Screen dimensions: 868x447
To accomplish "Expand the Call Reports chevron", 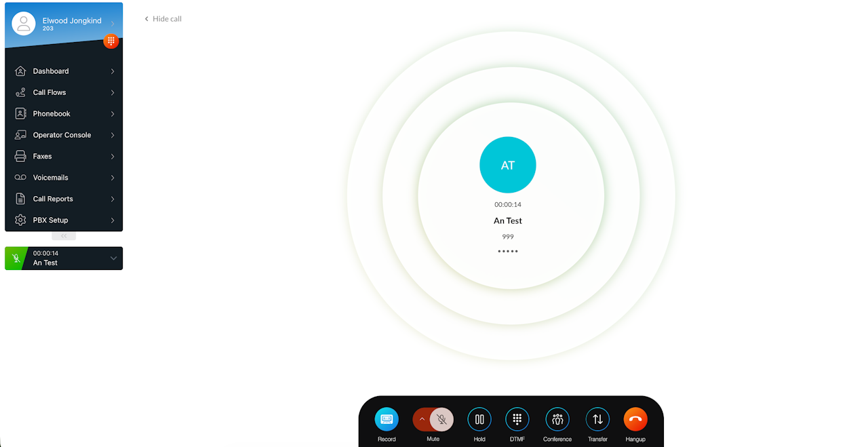I will click(113, 199).
